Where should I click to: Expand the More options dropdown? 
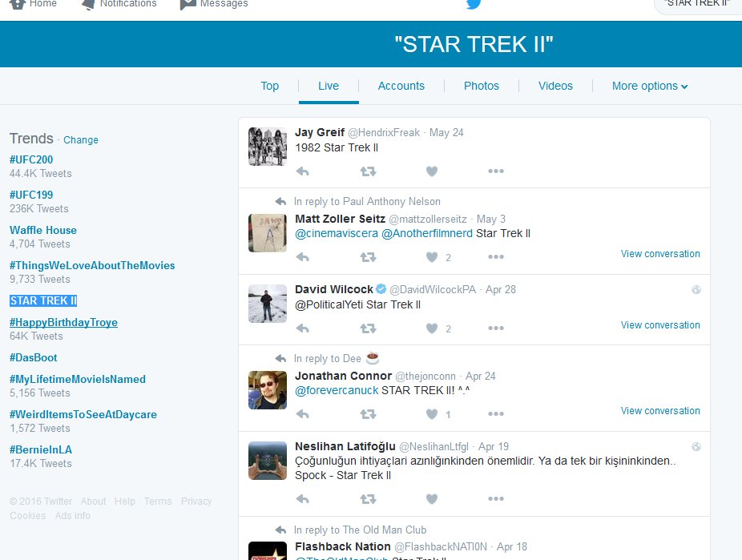point(649,86)
